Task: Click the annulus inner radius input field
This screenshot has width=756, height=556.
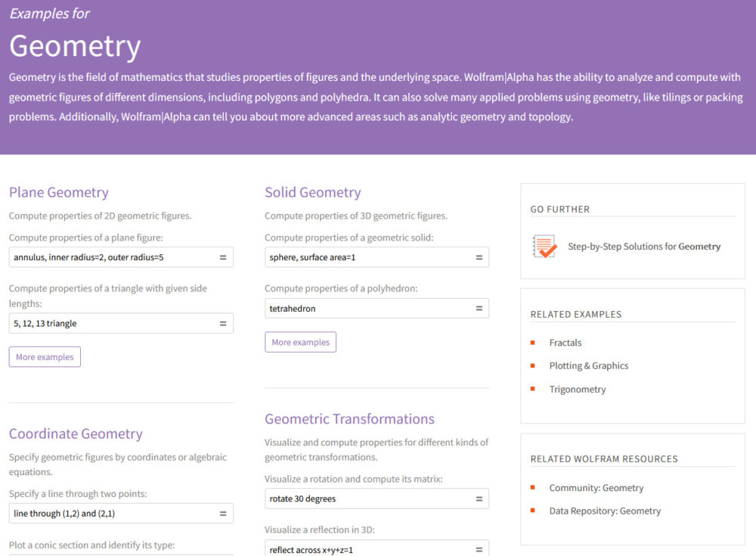Action: (x=121, y=257)
